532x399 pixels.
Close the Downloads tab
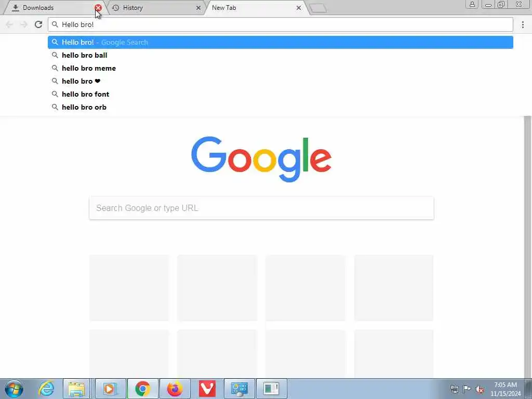coord(98,8)
